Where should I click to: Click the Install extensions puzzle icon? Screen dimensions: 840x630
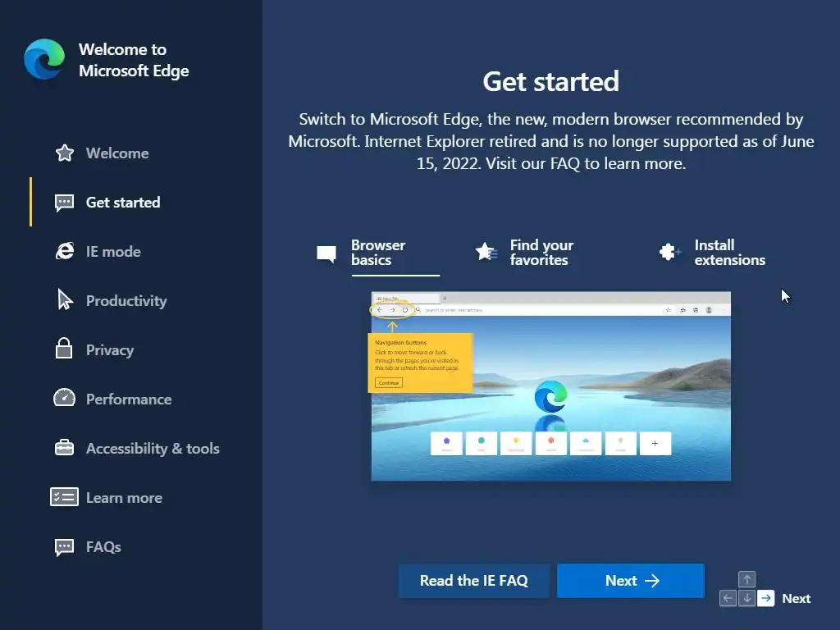pyautogui.click(x=669, y=251)
